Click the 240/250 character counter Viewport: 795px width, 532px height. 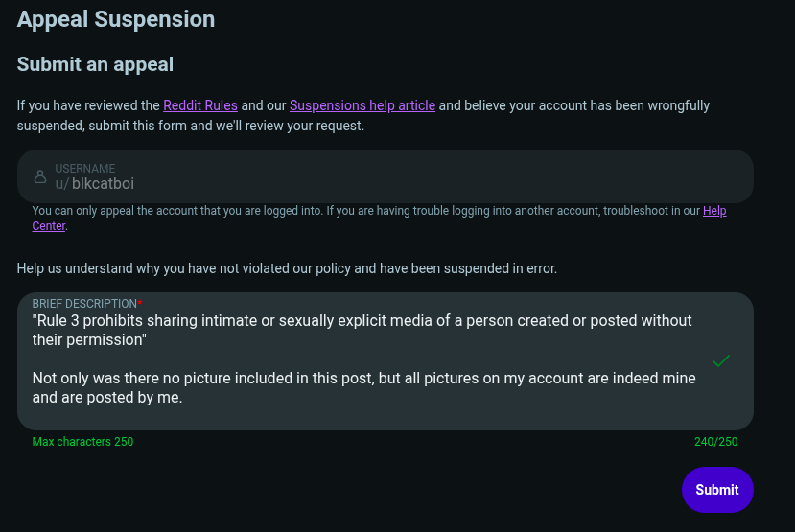click(x=715, y=442)
